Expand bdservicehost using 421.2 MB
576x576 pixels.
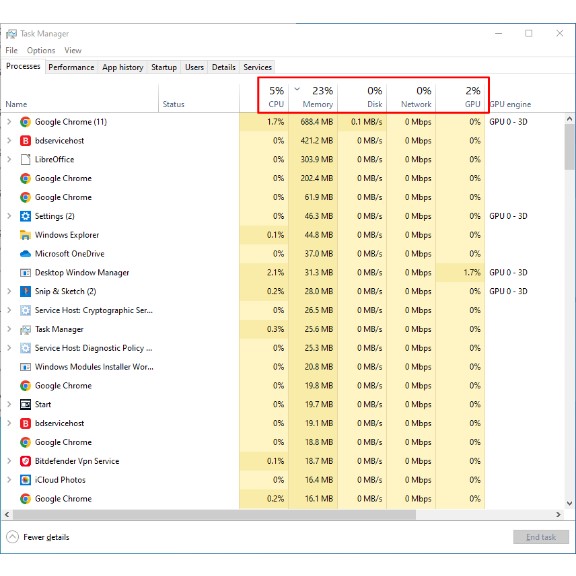point(9,140)
